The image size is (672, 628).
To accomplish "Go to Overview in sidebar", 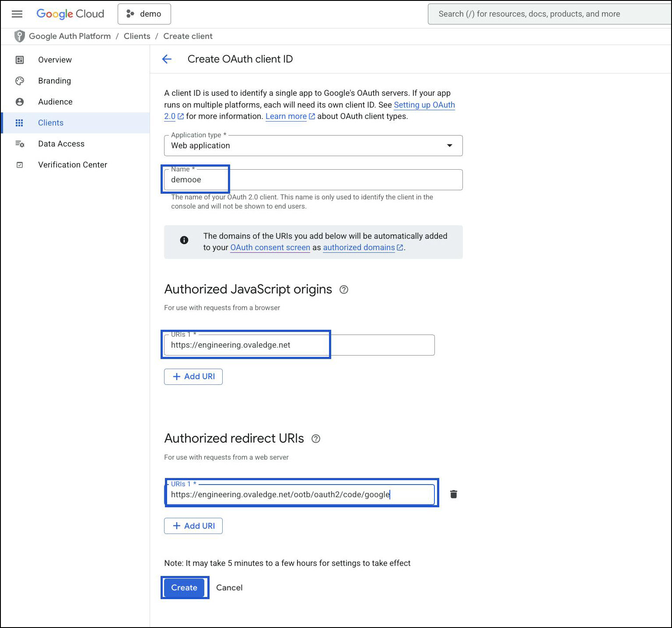I will 55,60.
